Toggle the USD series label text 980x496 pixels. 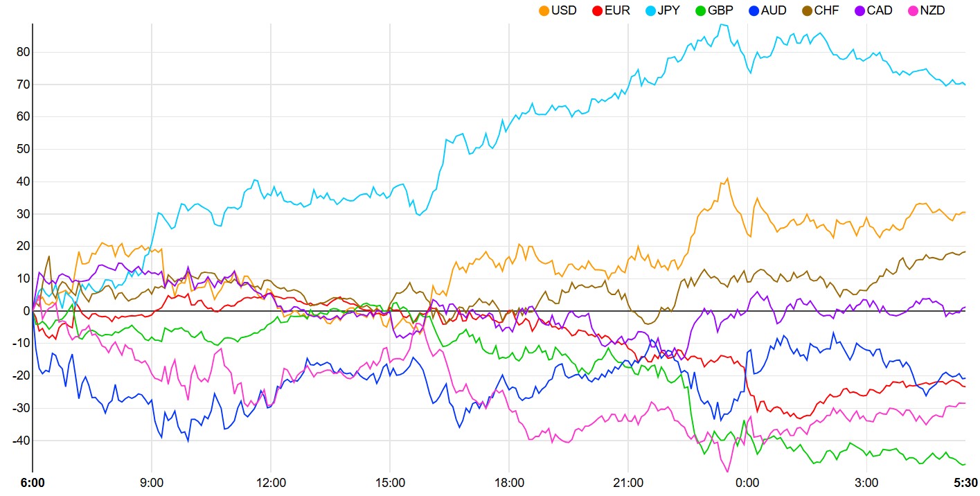coord(564,10)
